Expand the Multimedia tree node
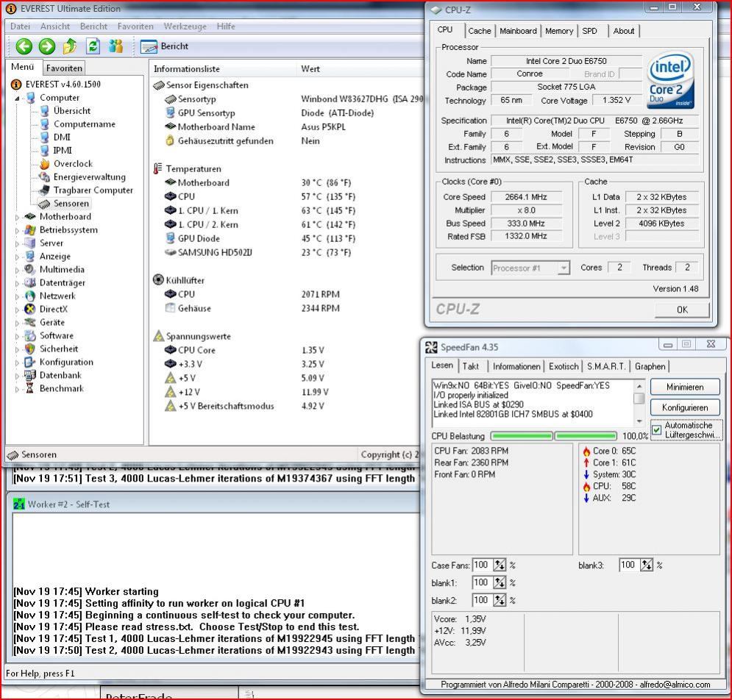This screenshot has height=700, width=732. [x=17, y=270]
